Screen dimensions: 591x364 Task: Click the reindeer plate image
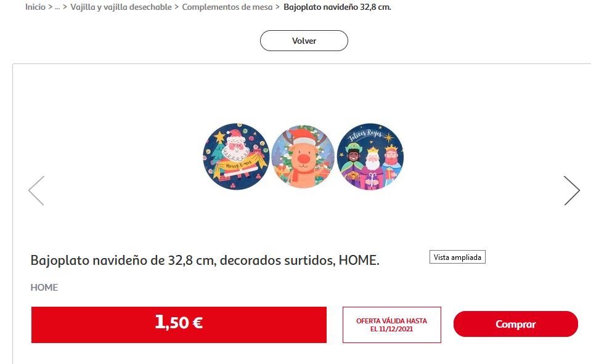[x=303, y=156]
